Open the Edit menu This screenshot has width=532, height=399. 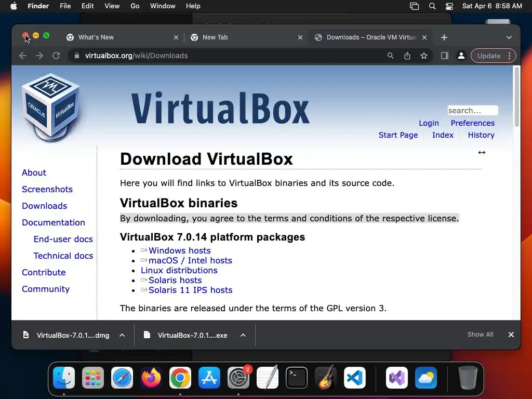pos(87,6)
